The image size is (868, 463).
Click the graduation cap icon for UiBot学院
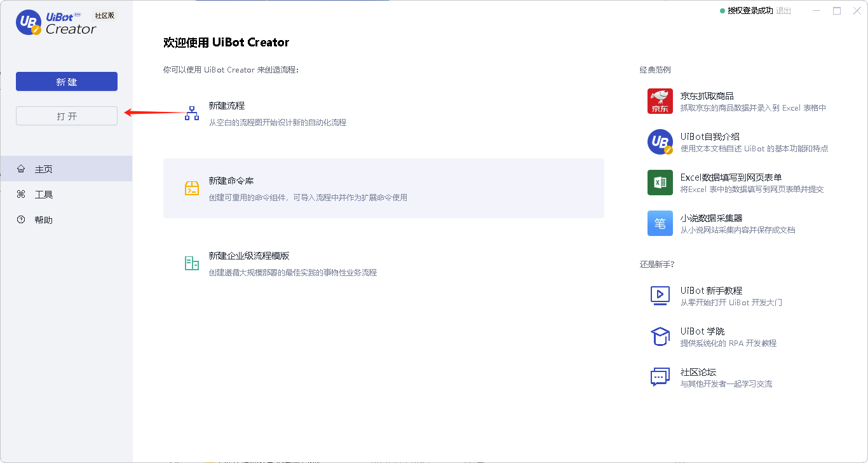660,336
